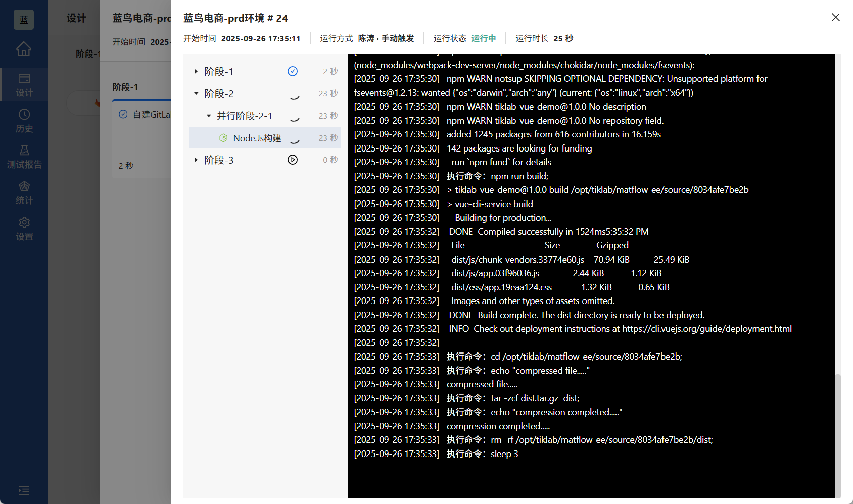Click the dist/css/app.19eaa124.css entry
Image resolution: width=853 pixels, height=504 pixels.
tap(501, 287)
